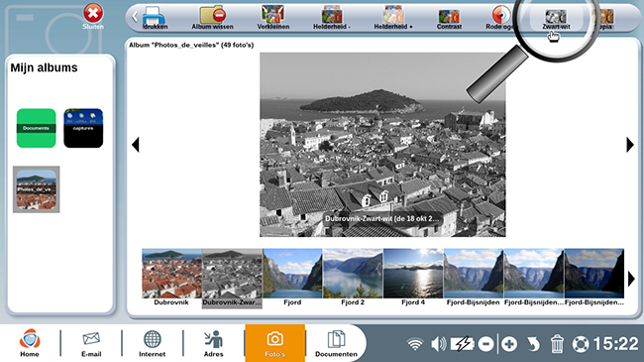
Task: Open the Documents album
Action: 36,128
